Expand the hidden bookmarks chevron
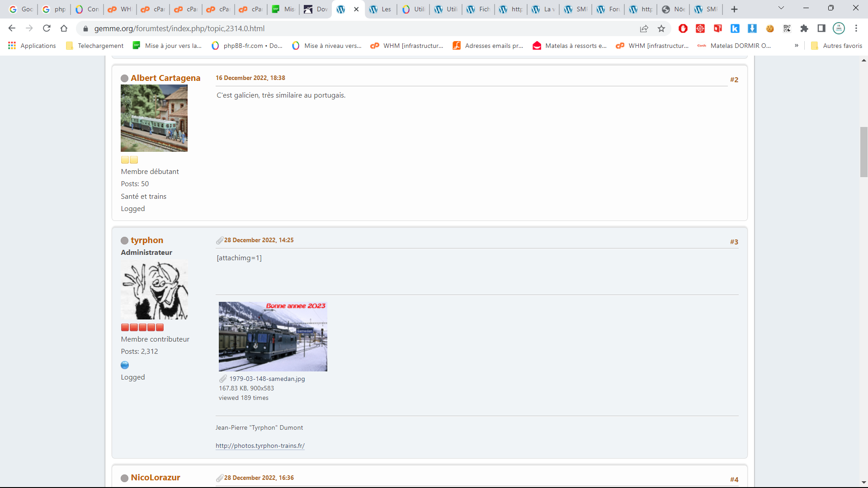 coord(797,46)
